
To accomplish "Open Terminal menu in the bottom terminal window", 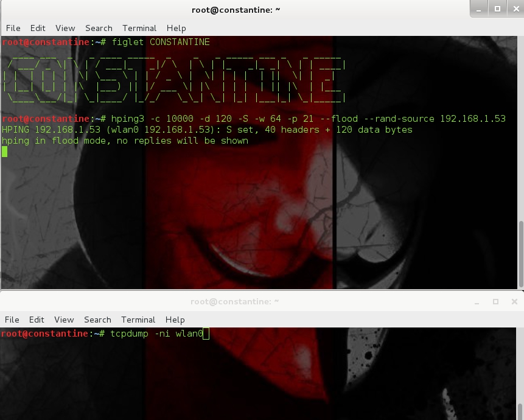I will (x=138, y=320).
